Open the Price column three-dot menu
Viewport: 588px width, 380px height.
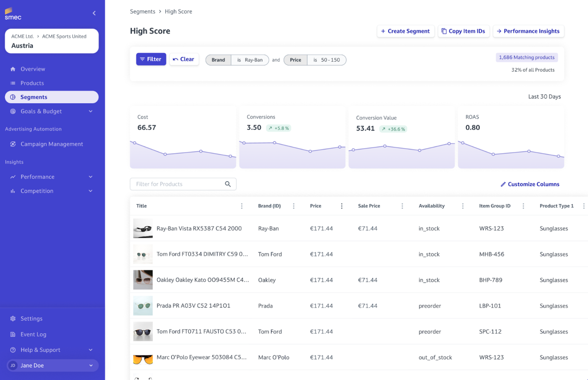(x=342, y=206)
